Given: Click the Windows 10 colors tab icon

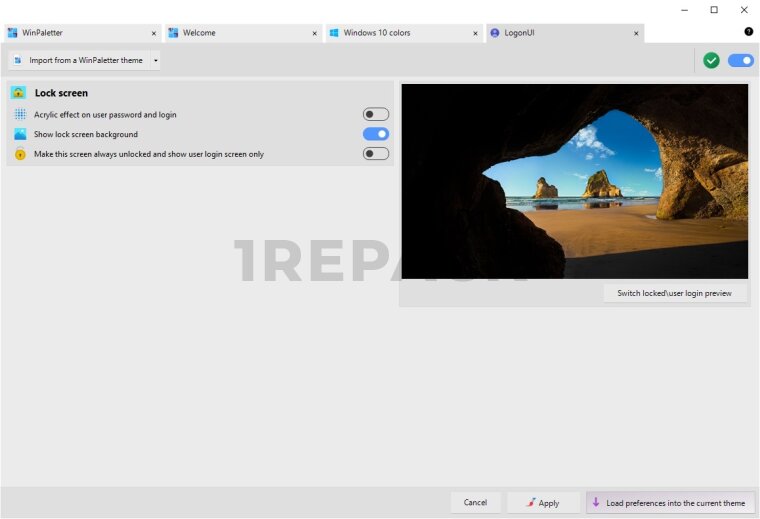Looking at the screenshot, I should [x=334, y=33].
